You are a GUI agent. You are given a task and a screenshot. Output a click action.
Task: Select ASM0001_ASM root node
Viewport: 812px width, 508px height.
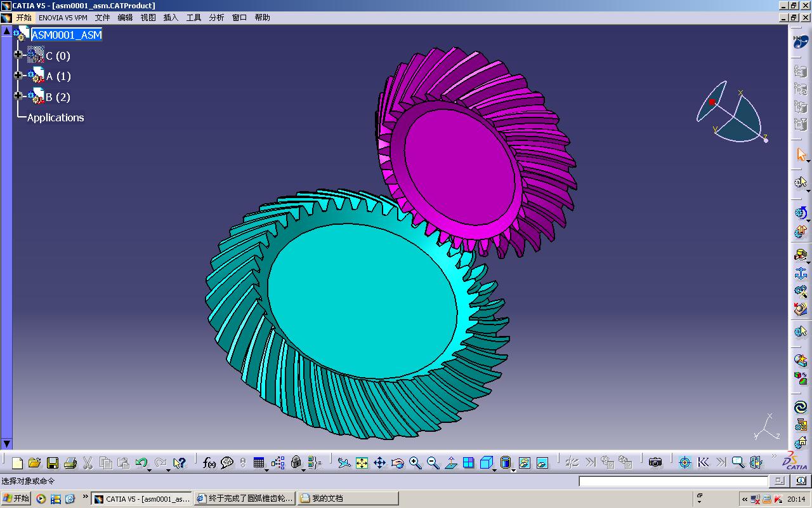tap(67, 35)
